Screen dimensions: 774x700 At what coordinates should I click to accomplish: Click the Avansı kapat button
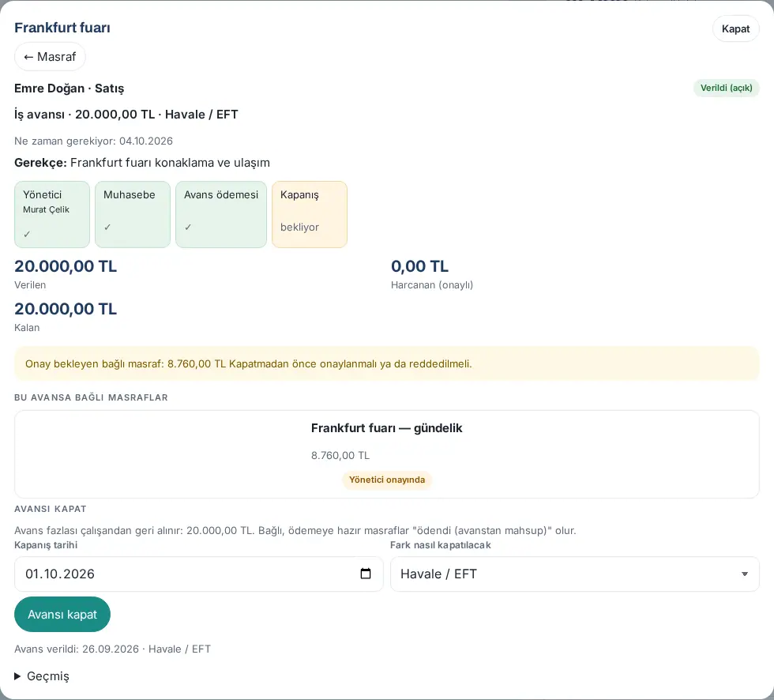pos(62,614)
